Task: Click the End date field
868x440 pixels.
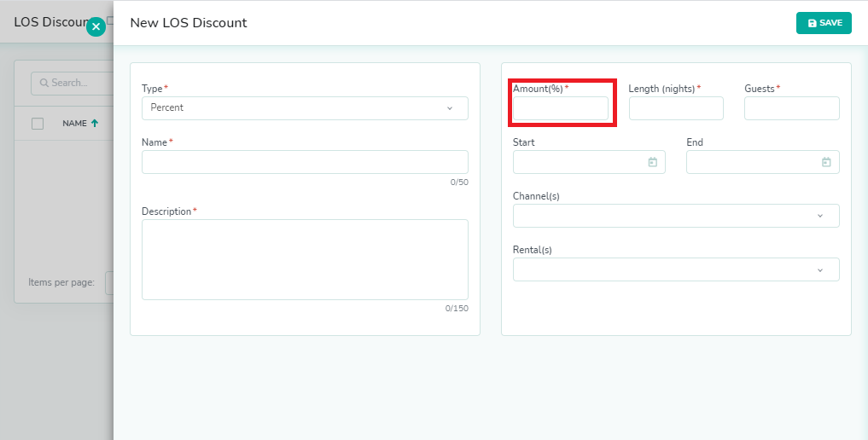Action: point(763,162)
